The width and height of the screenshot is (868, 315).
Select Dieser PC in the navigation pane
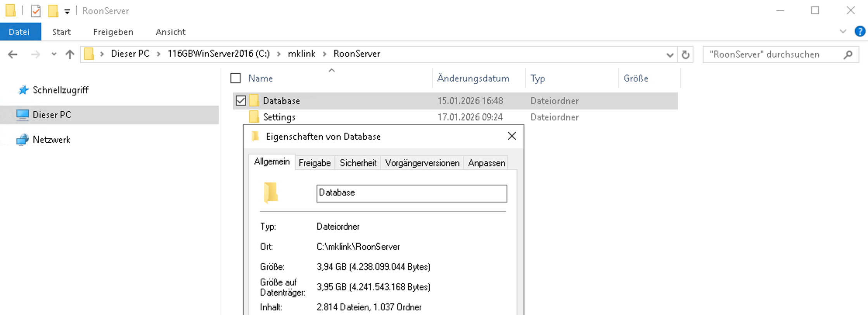tap(52, 115)
